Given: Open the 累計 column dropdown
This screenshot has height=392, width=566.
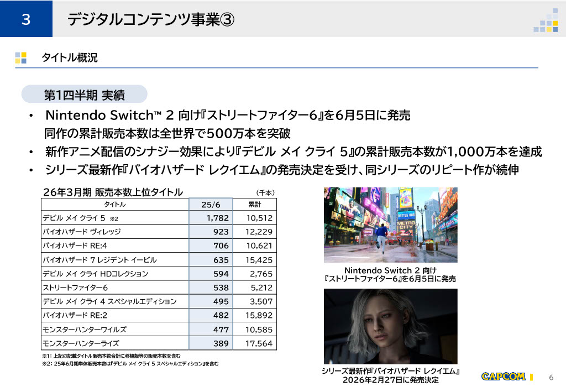Looking at the screenshot, I should click(255, 204).
